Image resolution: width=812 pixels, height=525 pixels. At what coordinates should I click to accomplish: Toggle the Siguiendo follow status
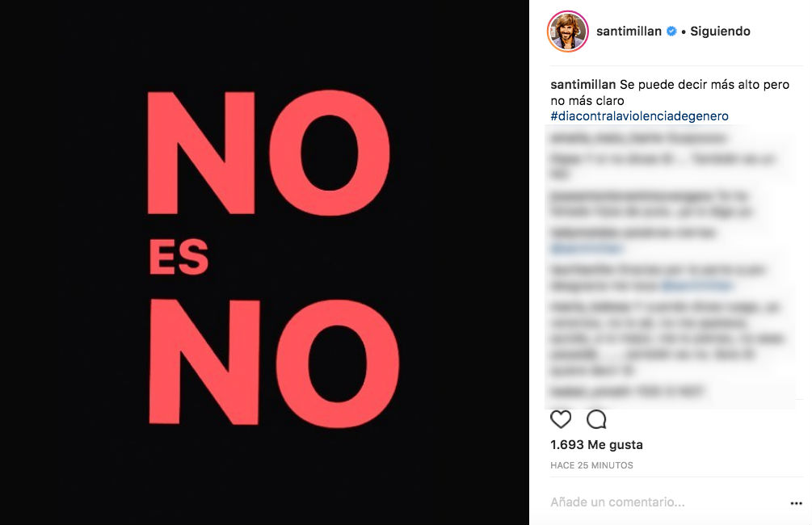(x=720, y=31)
